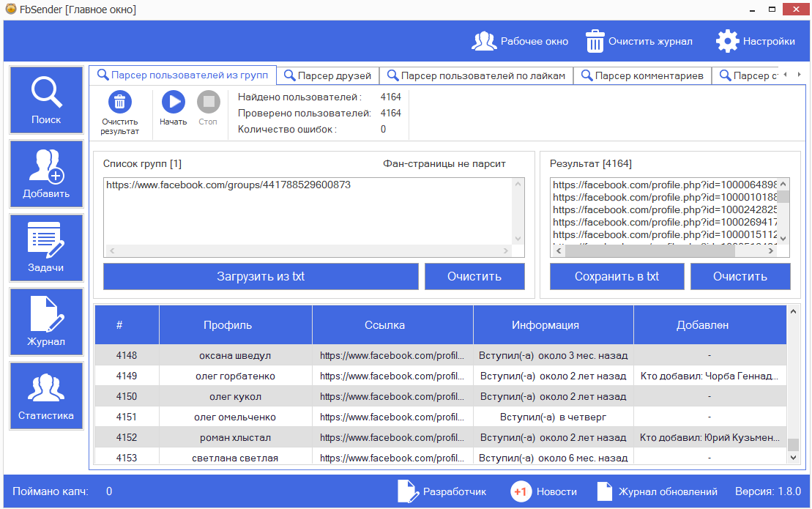Click the table scrollbar up arrow
The height and width of the screenshot is (509, 812).
coord(793,311)
